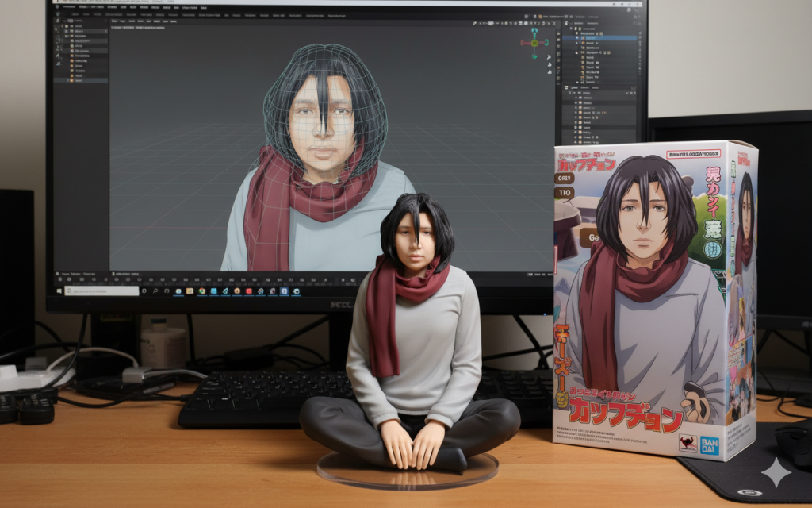Open the Cortana circle icon on the taskbar
This screenshot has width=812, height=508.
144,291
